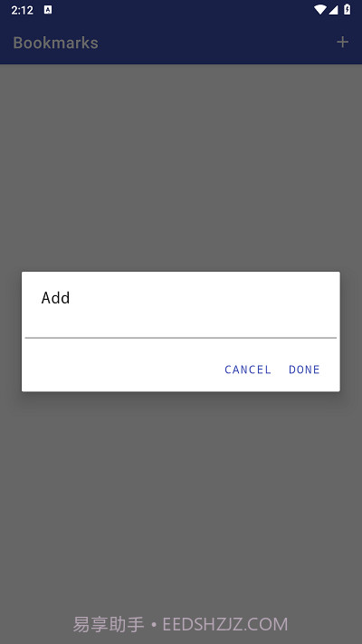Tap the 易享助手 watermark label
The image size is (362, 644).
[x=109, y=624]
